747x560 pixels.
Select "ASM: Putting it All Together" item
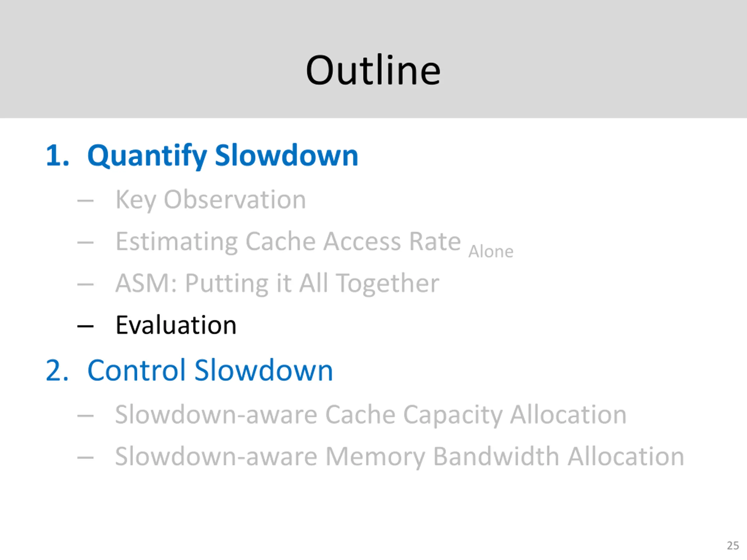coord(277,283)
